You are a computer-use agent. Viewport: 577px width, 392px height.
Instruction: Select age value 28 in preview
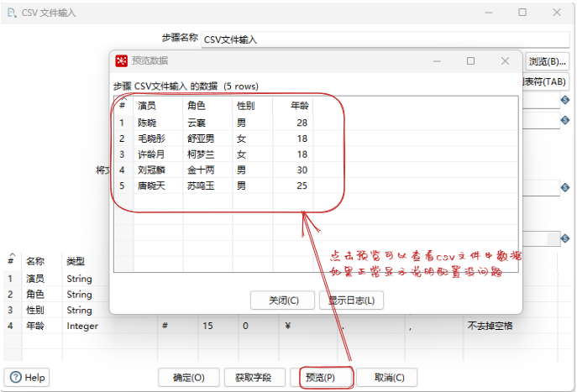pos(302,123)
